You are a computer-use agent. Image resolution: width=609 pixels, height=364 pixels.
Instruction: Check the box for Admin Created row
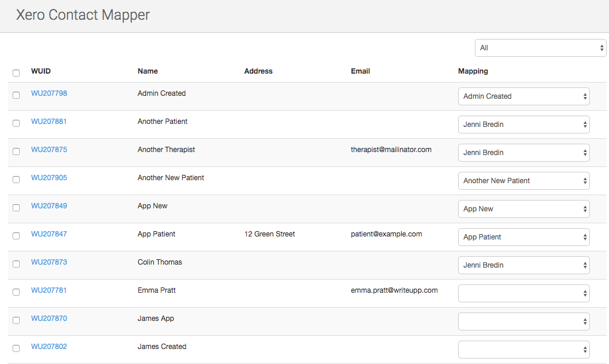click(x=16, y=95)
